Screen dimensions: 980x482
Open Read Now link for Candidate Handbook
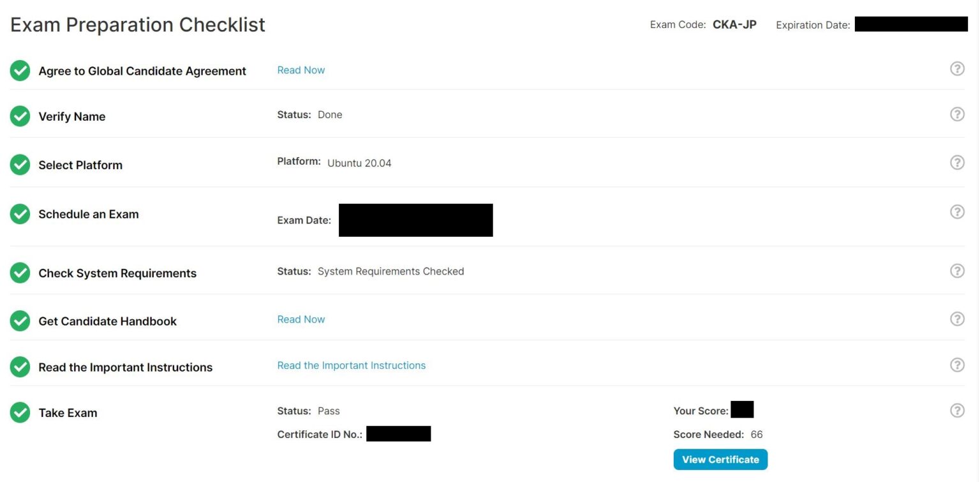[x=301, y=319]
